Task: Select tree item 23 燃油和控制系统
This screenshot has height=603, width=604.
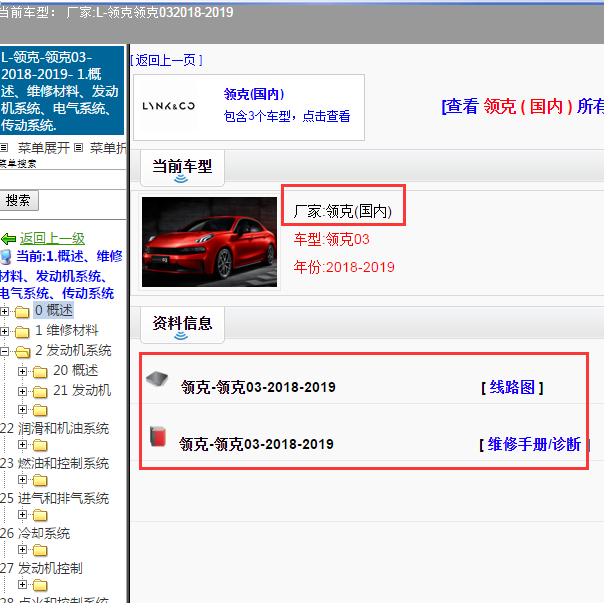Action: (x=54, y=463)
